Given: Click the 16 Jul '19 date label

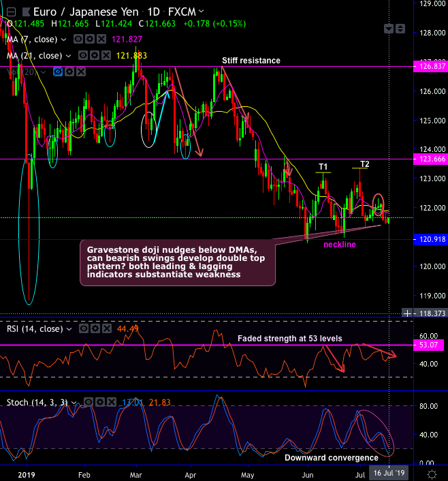Looking at the screenshot, I should point(389,473).
